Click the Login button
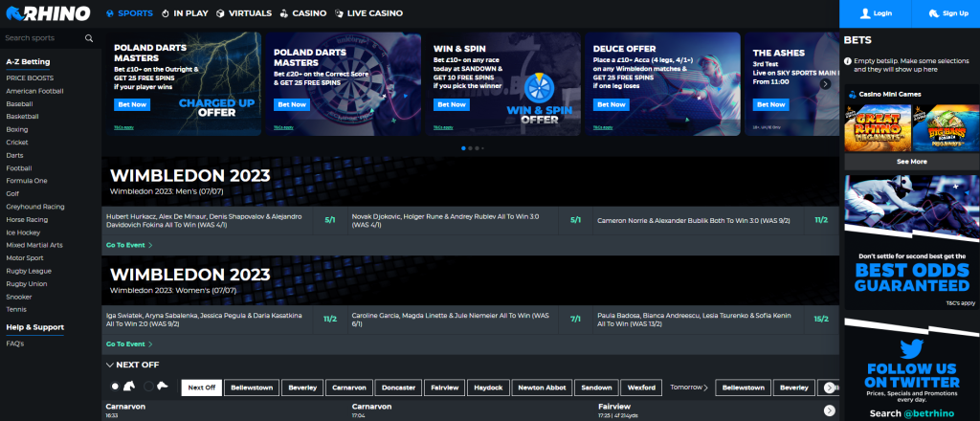Image resolution: width=980 pixels, height=421 pixels. (x=875, y=13)
